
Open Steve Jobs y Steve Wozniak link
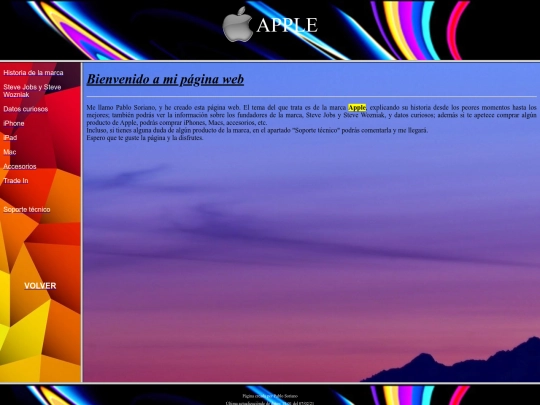click(32, 91)
